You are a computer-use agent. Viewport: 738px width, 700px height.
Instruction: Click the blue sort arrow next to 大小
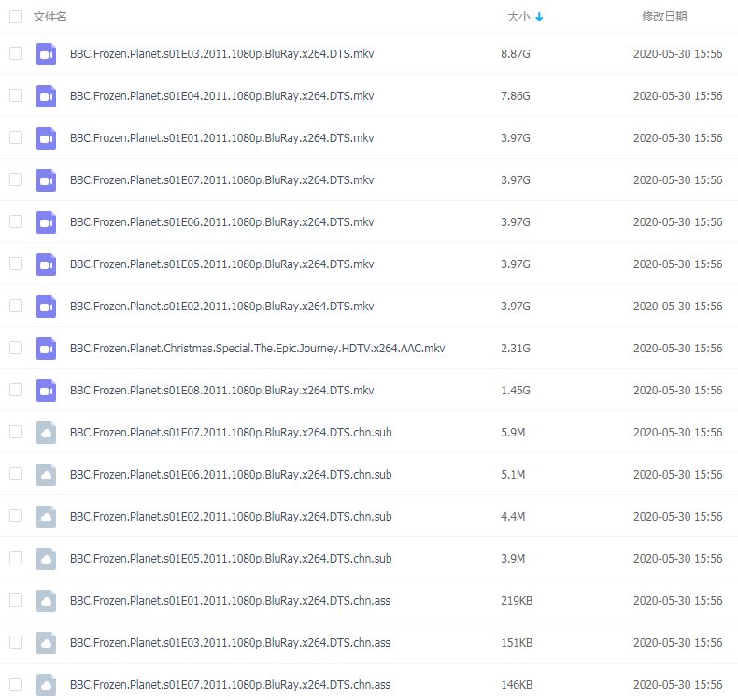point(539,17)
